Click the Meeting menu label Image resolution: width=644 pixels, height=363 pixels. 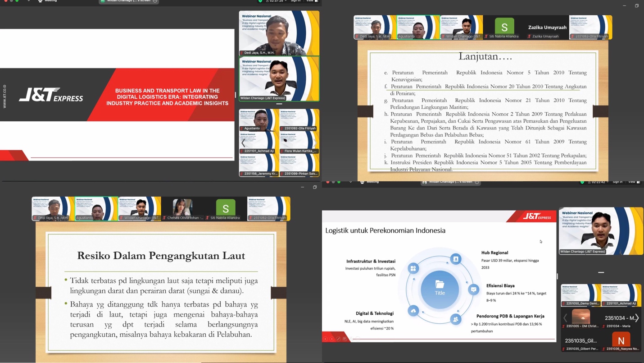[50, 2]
